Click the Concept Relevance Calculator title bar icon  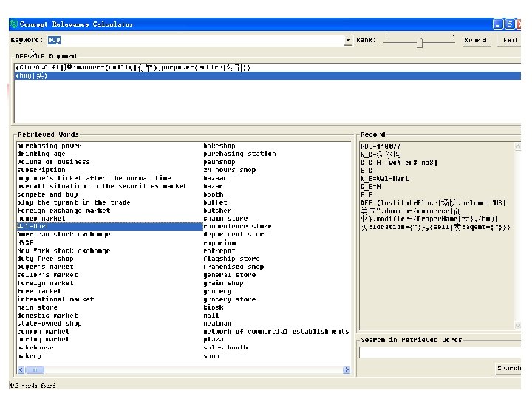13,24
